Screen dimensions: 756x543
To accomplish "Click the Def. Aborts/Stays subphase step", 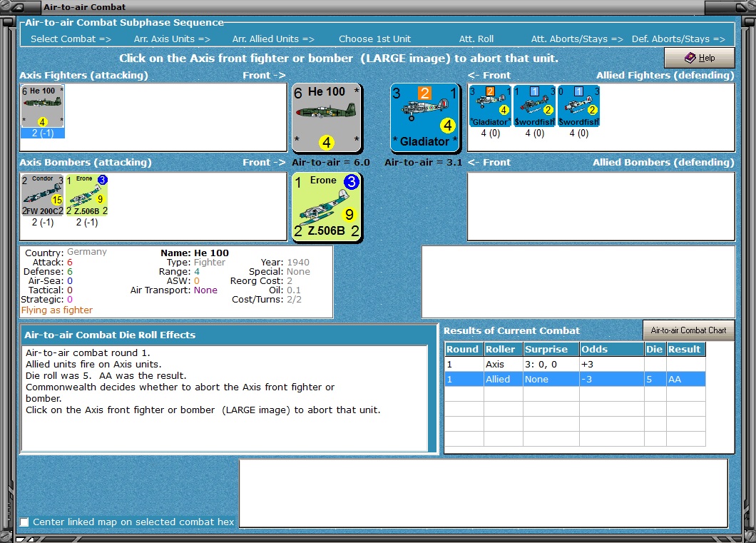I will (x=678, y=39).
